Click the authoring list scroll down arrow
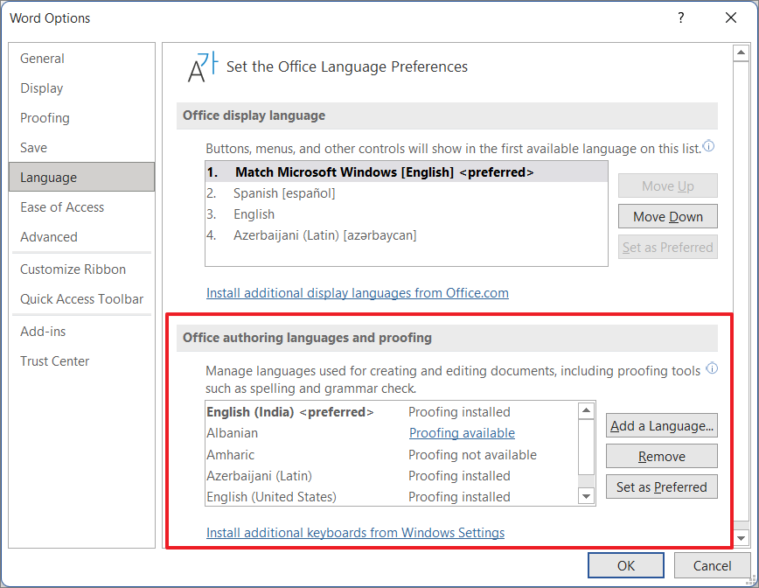Image resolution: width=759 pixels, height=588 pixels. click(x=587, y=496)
